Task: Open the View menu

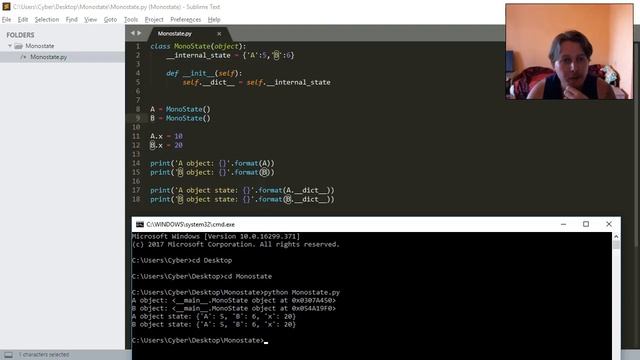Action: coord(91,20)
